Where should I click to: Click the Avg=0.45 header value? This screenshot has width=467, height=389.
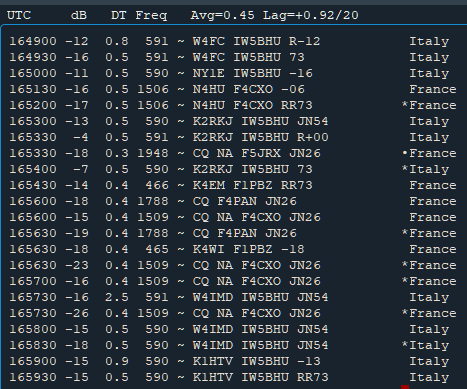(223, 15)
